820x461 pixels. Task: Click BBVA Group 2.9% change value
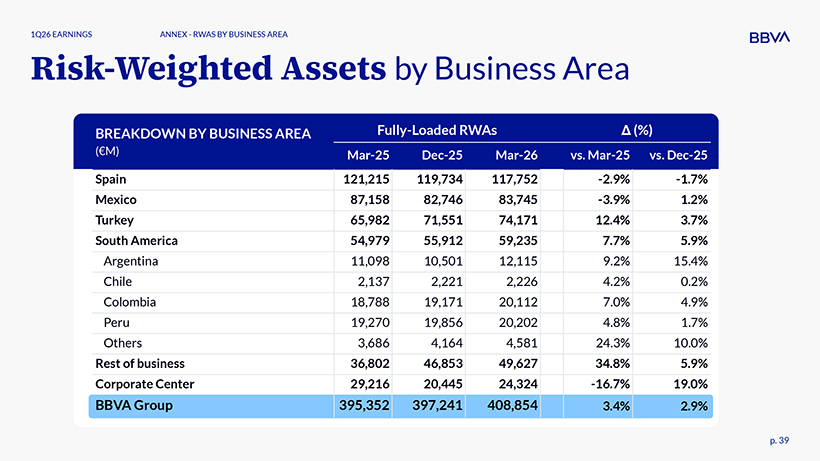694,406
